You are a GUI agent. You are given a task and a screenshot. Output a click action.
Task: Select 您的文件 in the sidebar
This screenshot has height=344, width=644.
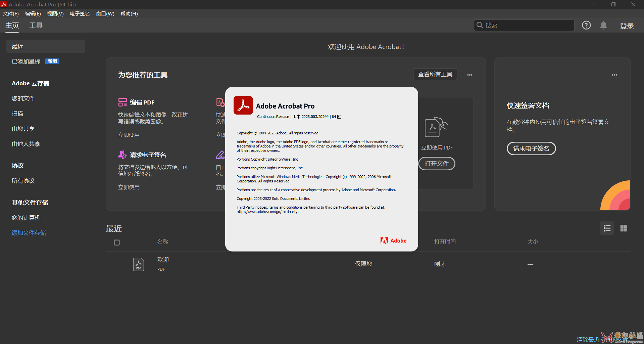[x=23, y=98]
